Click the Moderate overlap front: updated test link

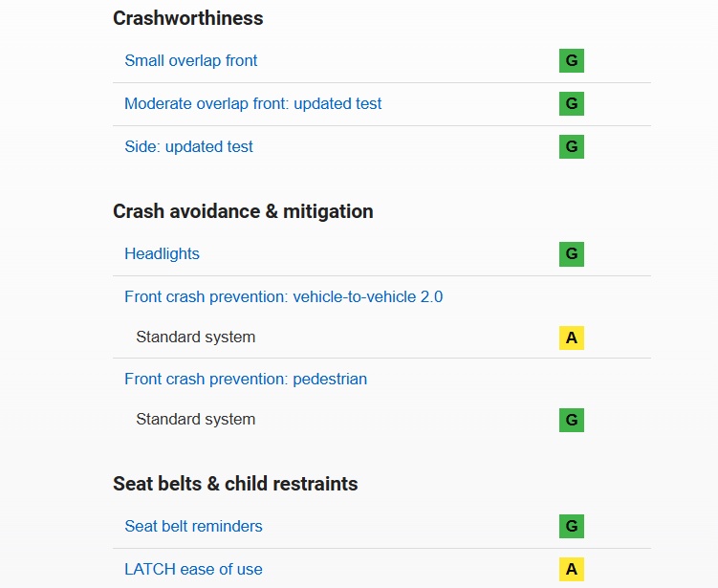coord(252,103)
